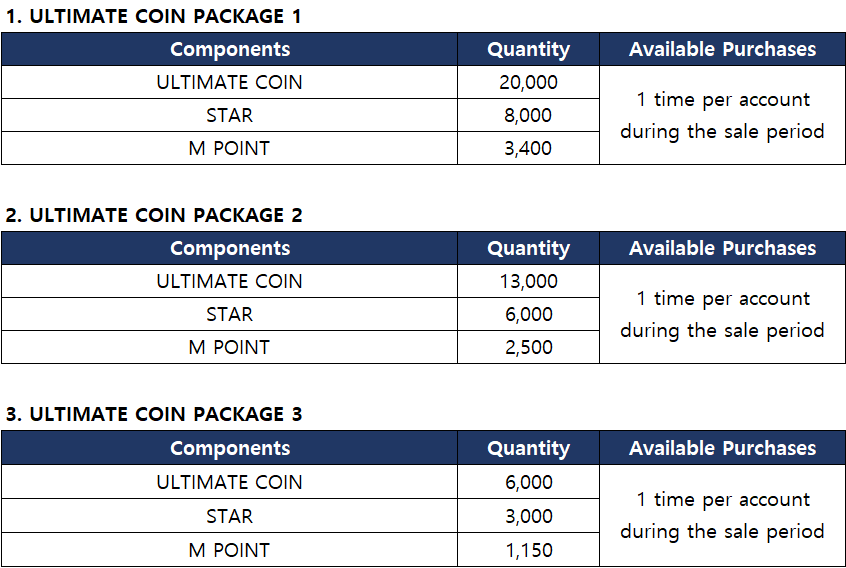
Task: Click the Package 2 Quantity column header
Action: point(528,248)
